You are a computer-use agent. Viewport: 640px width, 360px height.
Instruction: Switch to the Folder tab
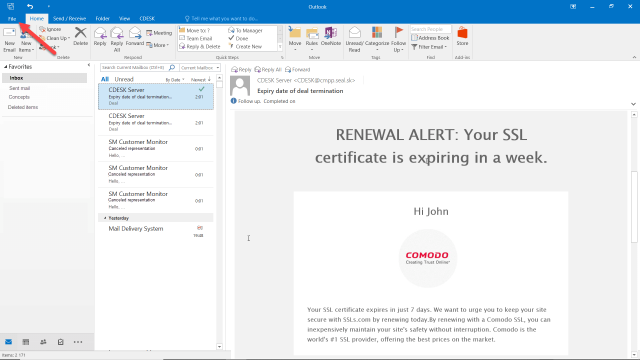coord(102,18)
